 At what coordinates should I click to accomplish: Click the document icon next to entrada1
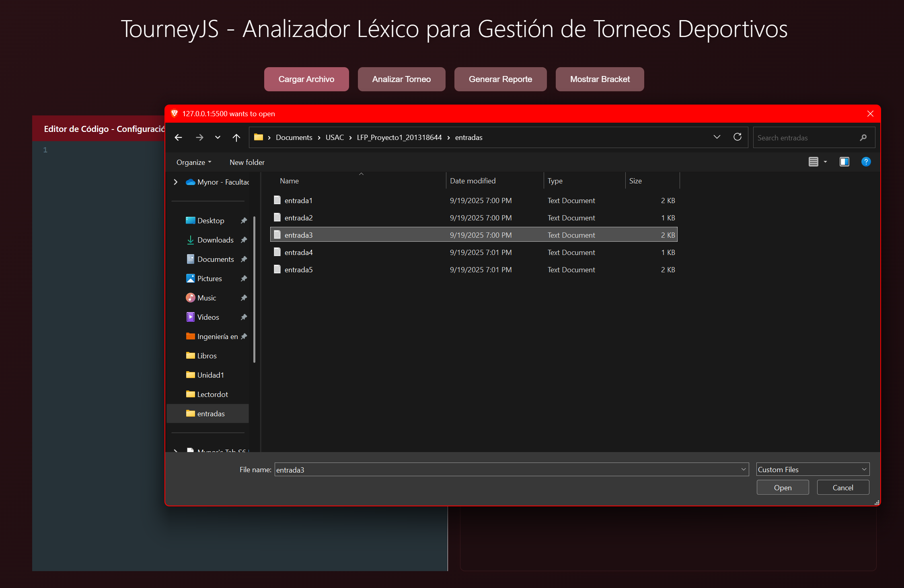tap(277, 200)
